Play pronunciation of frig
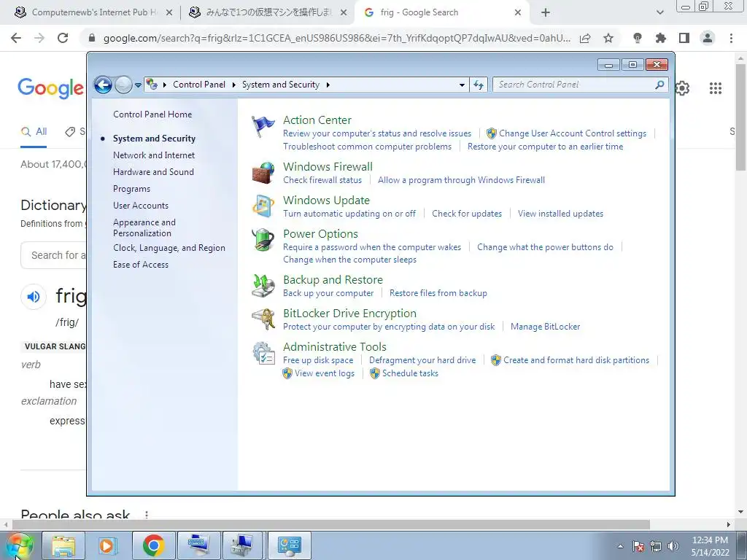 click(x=34, y=297)
